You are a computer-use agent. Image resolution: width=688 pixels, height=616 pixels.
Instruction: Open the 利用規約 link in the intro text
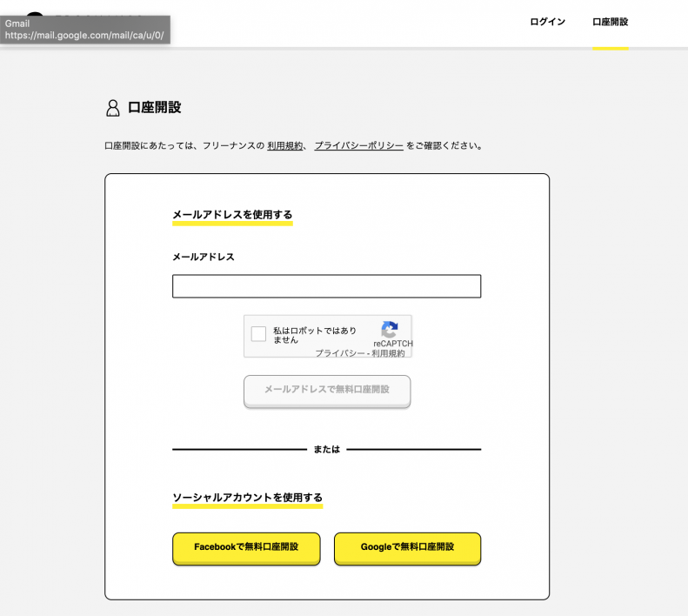click(x=284, y=146)
